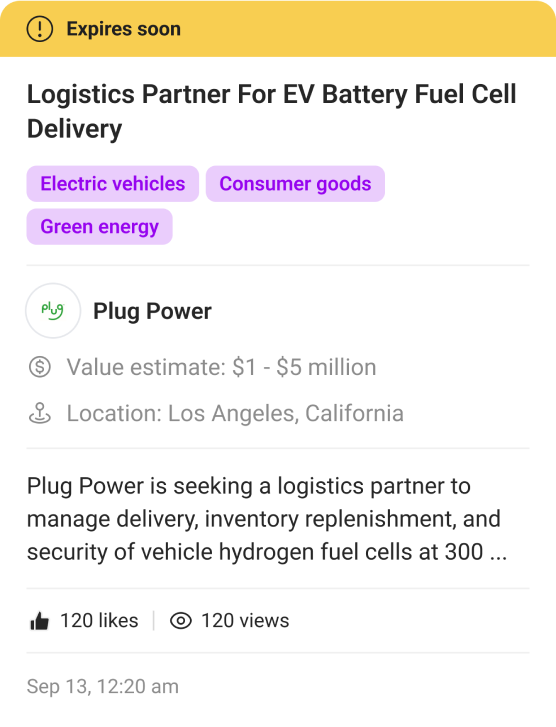Click the listing description paragraph
556x727 pixels.
point(267,519)
